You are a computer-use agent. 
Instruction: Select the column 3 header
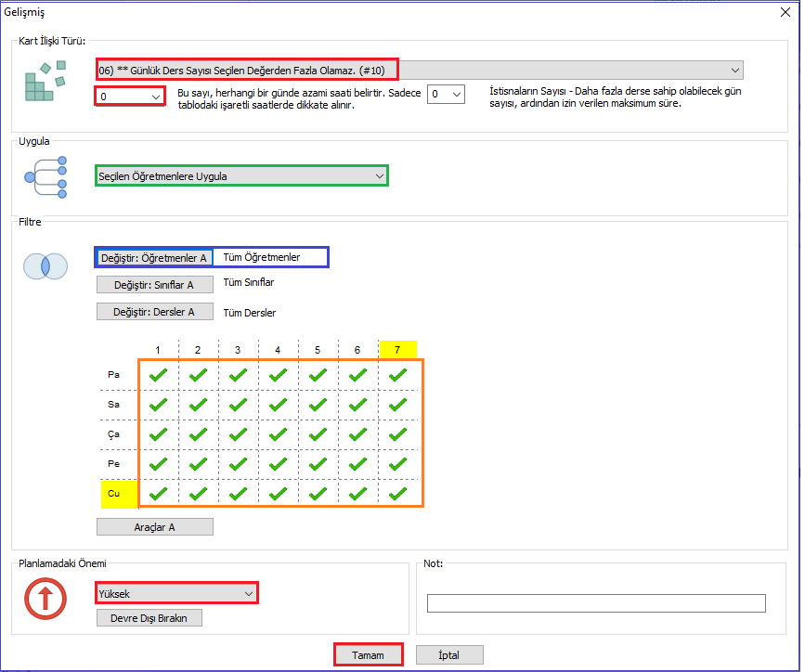[x=238, y=350]
